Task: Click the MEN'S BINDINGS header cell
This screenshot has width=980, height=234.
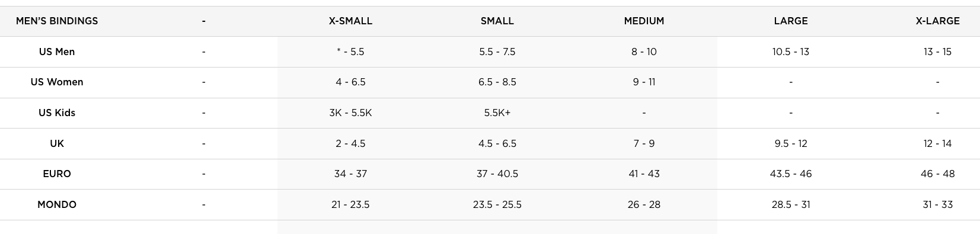Action: [x=57, y=21]
